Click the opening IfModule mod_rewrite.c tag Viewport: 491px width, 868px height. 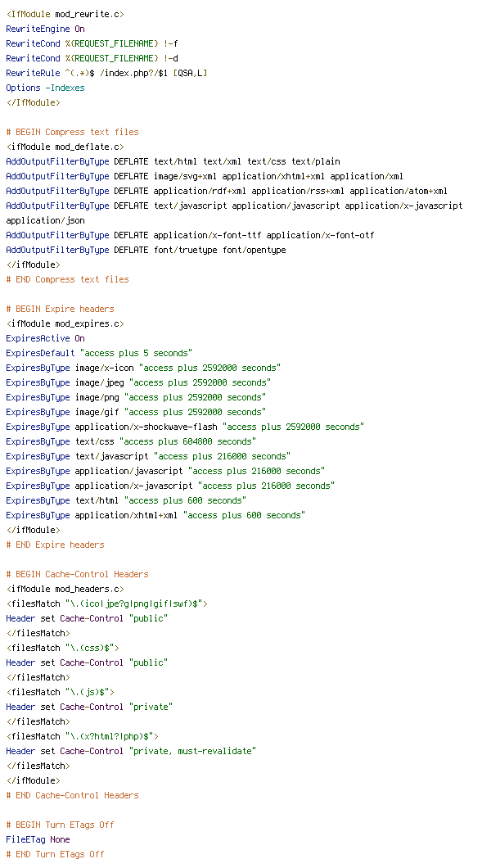(x=65, y=15)
